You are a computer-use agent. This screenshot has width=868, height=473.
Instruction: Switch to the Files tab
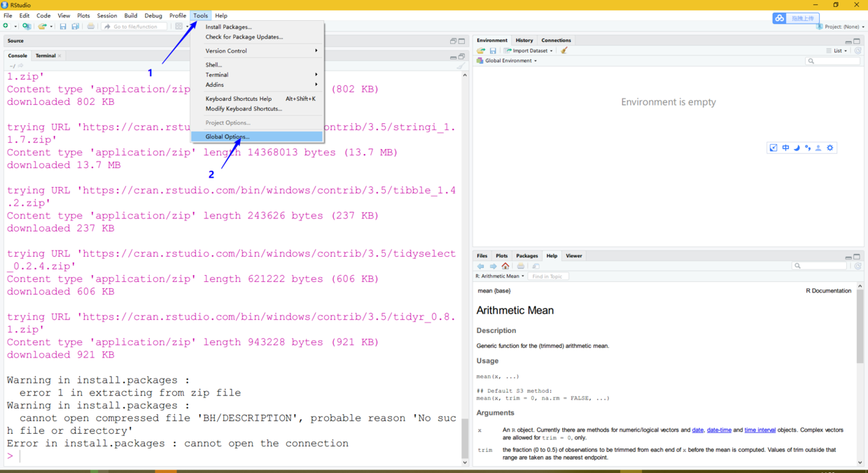tap(482, 256)
